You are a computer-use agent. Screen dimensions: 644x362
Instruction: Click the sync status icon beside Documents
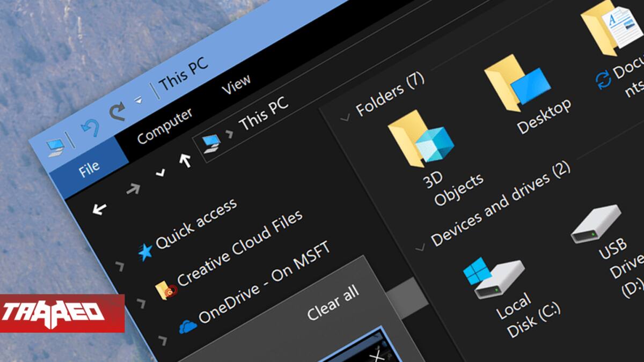coord(603,81)
